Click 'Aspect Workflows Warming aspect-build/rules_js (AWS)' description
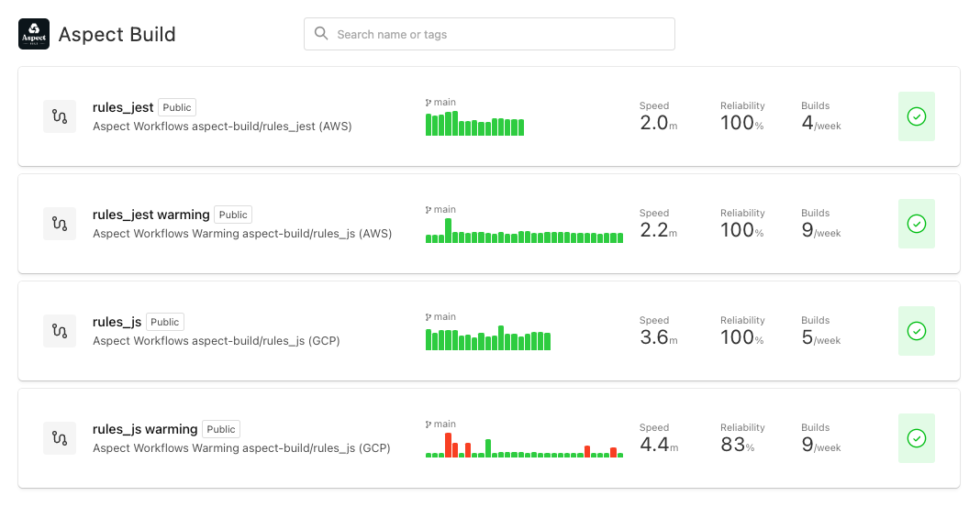The image size is (980, 507). point(242,234)
